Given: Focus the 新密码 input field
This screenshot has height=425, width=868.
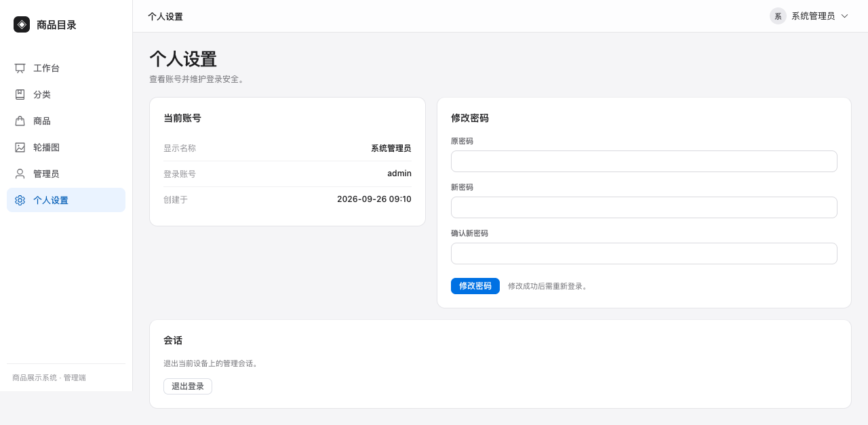Looking at the screenshot, I should (644, 207).
